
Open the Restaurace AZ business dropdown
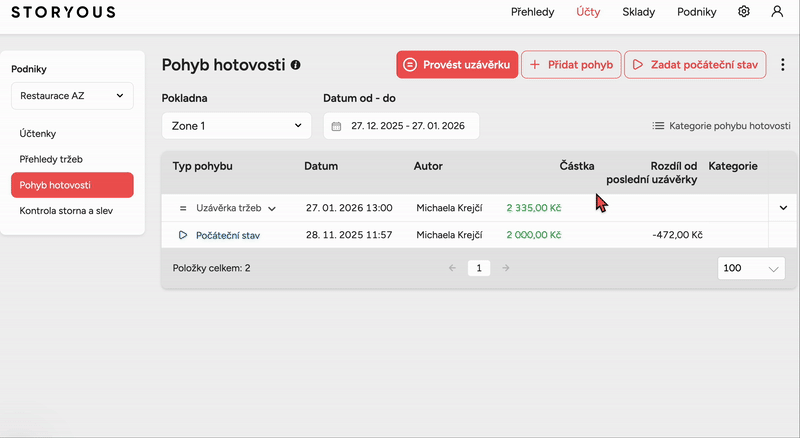tap(72, 96)
